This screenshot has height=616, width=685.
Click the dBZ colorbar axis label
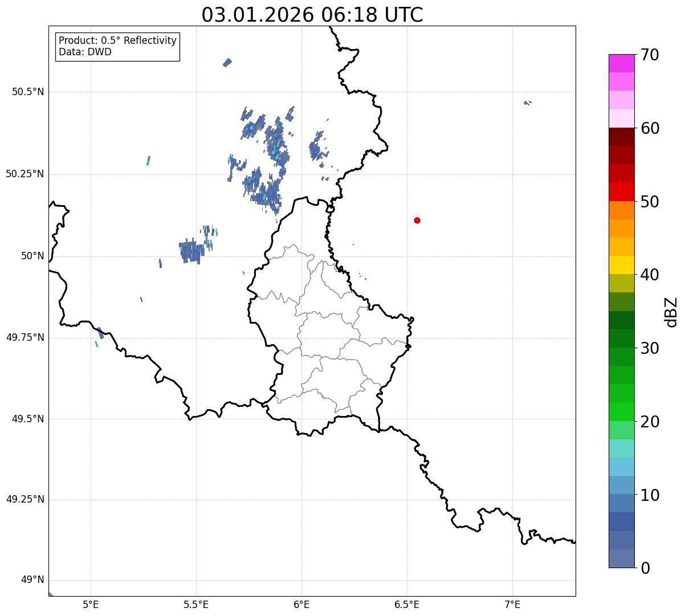coord(671,312)
